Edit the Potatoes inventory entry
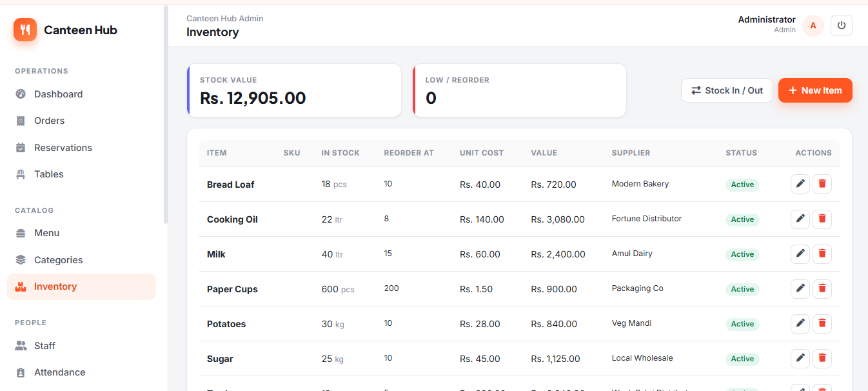Image resolution: width=868 pixels, height=391 pixels. tap(800, 323)
